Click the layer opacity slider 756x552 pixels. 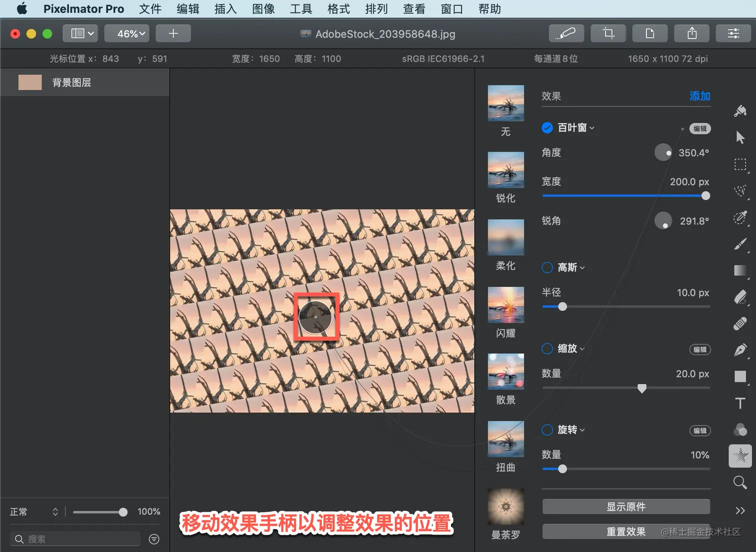pyautogui.click(x=100, y=512)
